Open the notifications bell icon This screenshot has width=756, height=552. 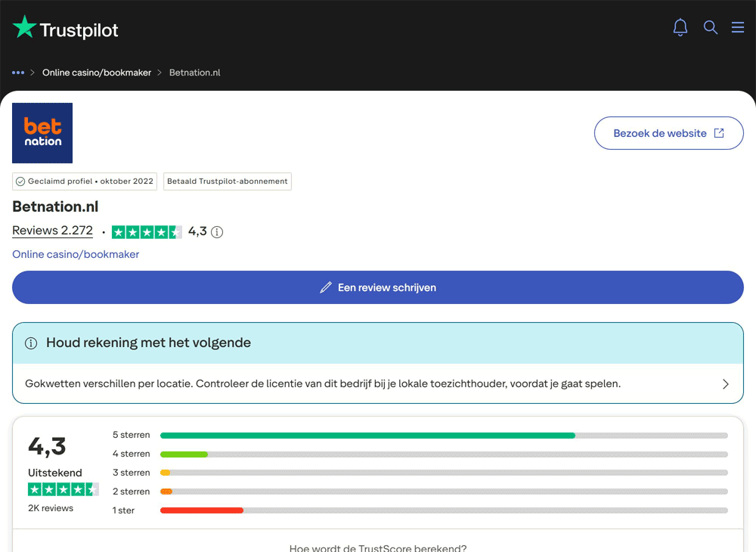[x=680, y=27]
